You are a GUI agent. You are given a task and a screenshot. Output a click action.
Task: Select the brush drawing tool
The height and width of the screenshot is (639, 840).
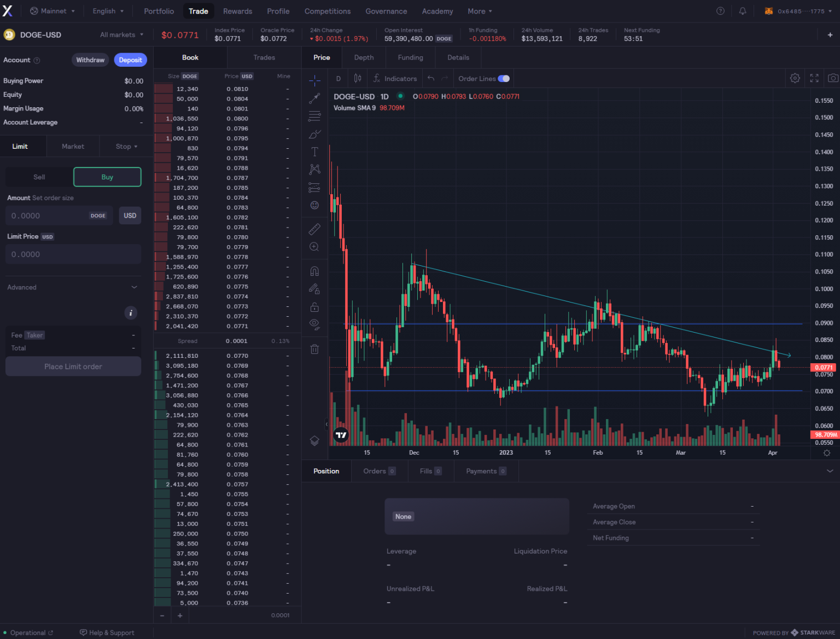coord(314,134)
